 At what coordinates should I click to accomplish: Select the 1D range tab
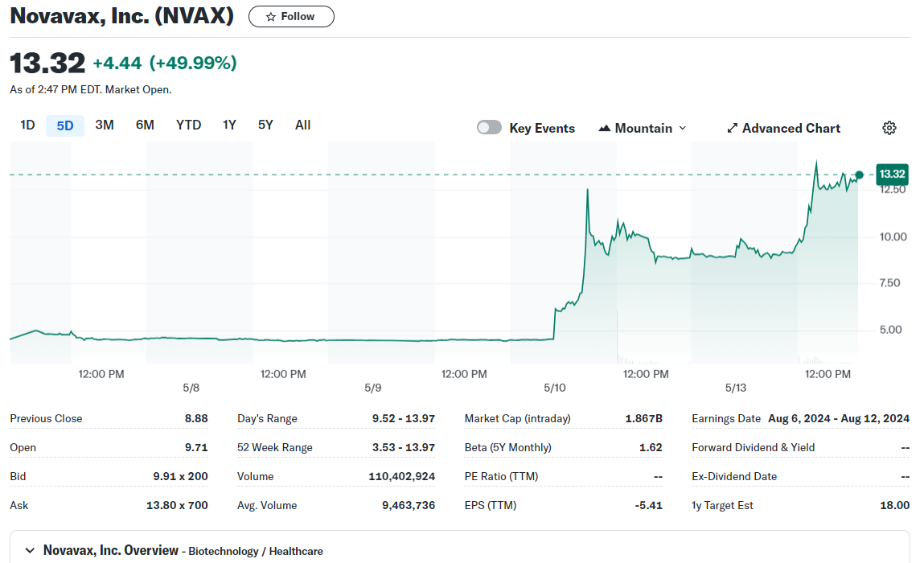[x=27, y=125]
